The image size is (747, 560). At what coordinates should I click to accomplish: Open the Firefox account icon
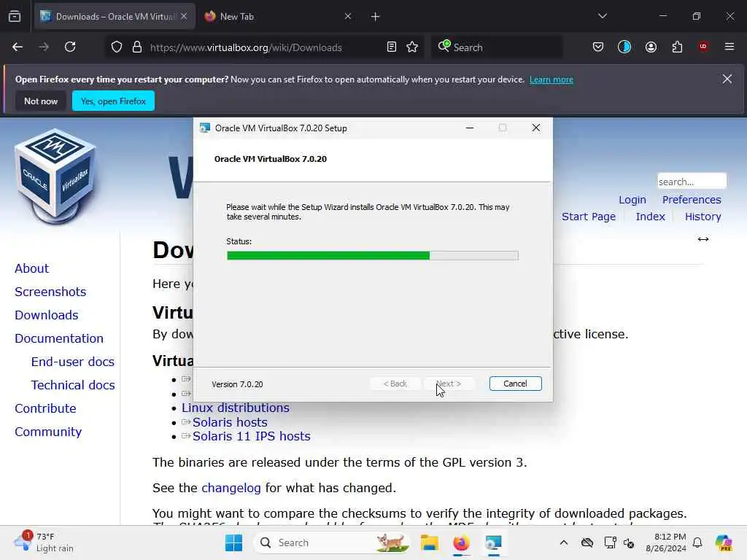click(651, 47)
